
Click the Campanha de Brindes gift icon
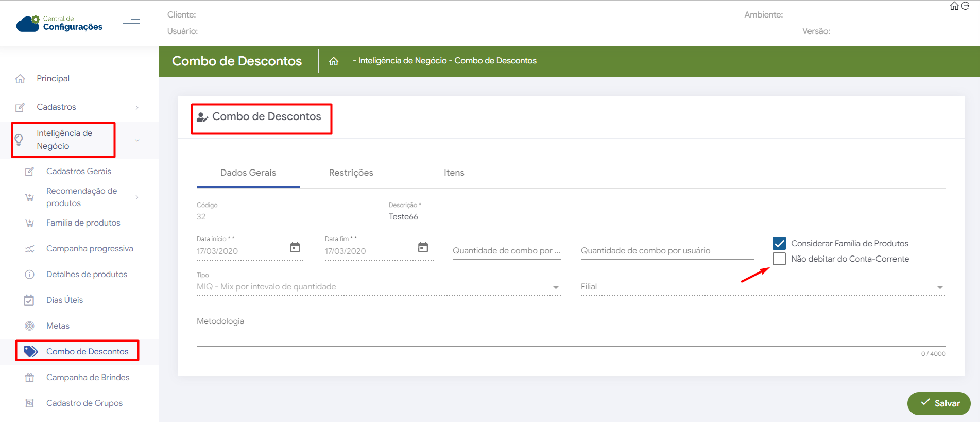30,378
